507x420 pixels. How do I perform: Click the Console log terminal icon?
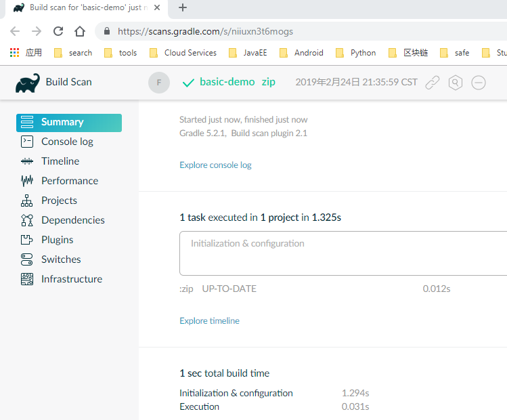pos(27,142)
